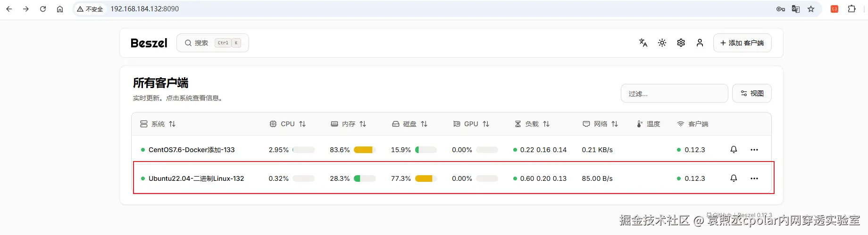Image resolution: width=868 pixels, height=235 pixels.
Task: Click the 添加 客户端 button
Action: [x=743, y=43]
